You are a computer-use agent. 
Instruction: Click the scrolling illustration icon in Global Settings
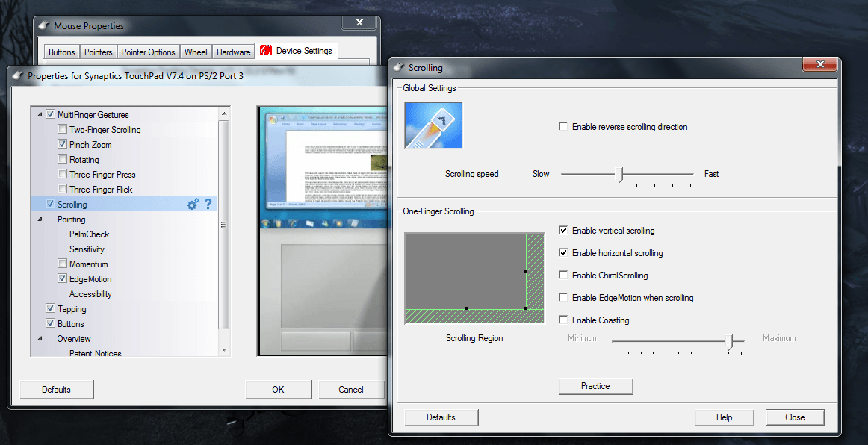pyautogui.click(x=433, y=125)
